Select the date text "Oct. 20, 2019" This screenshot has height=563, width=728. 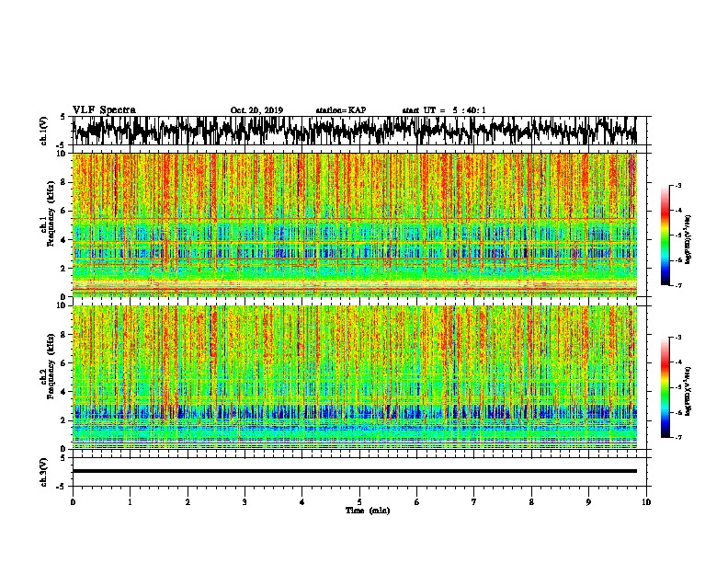[x=256, y=110]
